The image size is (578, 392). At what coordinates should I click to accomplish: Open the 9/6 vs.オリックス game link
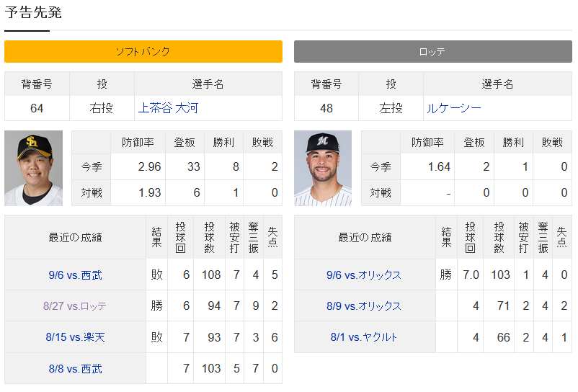coord(364,275)
